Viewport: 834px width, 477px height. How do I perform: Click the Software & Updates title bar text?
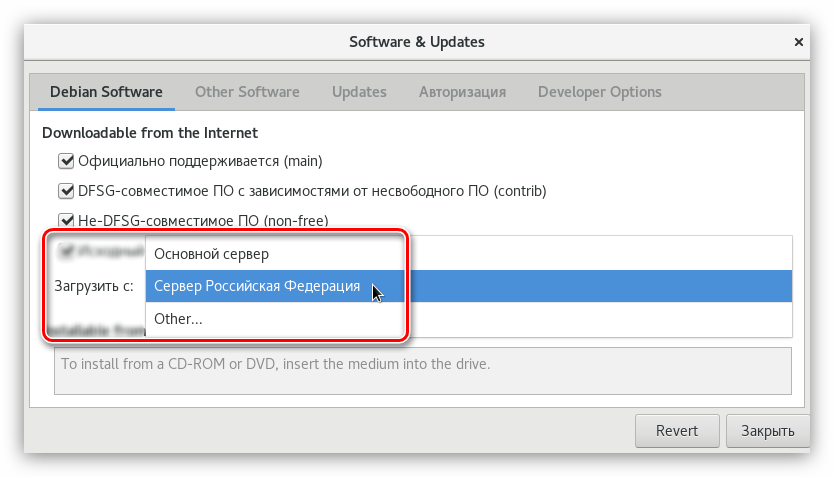(x=416, y=42)
